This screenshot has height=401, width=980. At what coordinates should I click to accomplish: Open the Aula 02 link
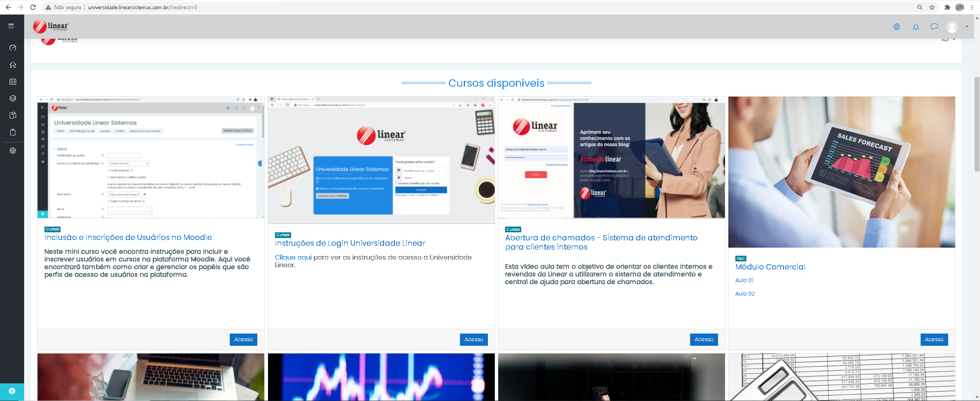point(745,294)
